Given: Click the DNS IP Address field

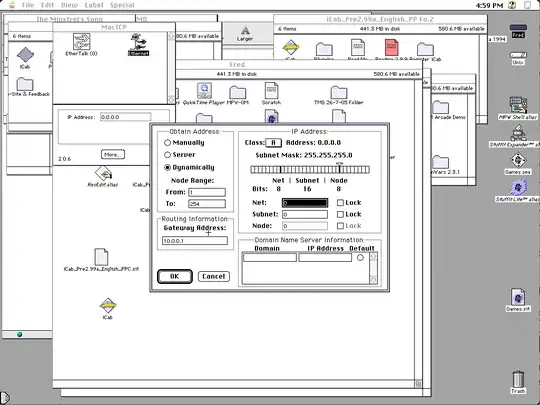Looking at the screenshot, I should click(x=325, y=258).
